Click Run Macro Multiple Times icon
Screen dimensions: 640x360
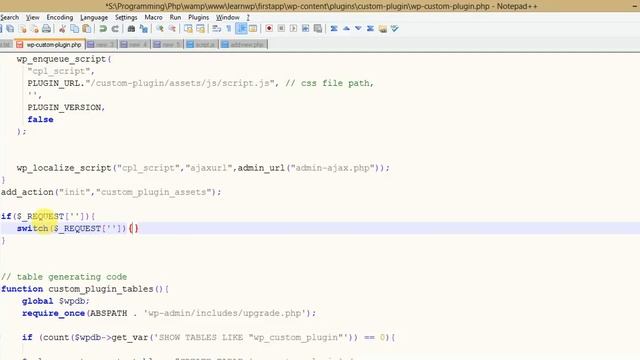point(305,29)
